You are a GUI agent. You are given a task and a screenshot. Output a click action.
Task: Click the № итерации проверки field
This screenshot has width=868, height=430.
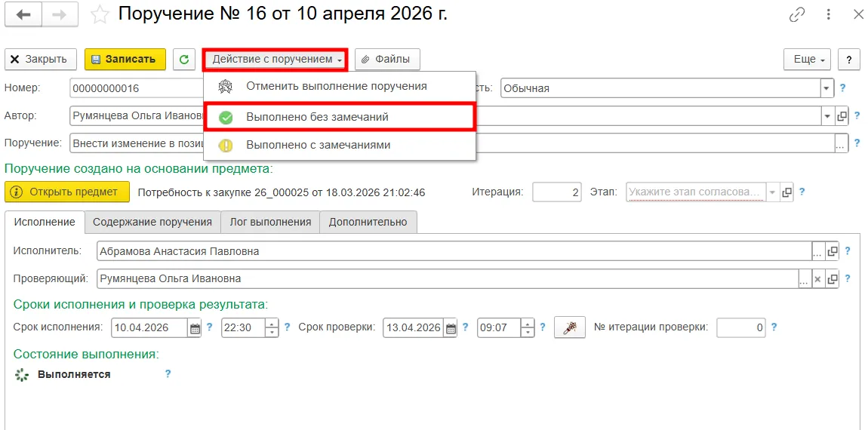pos(741,327)
